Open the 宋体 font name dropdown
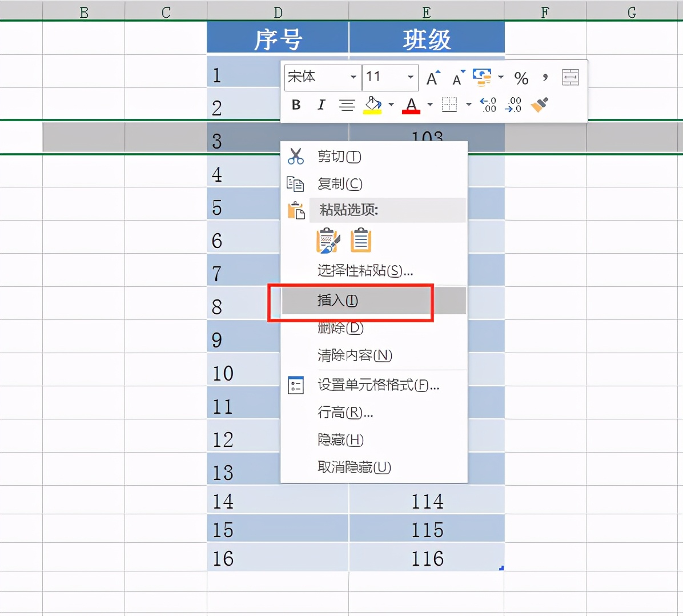The image size is (683, 616). coord(353,78)
